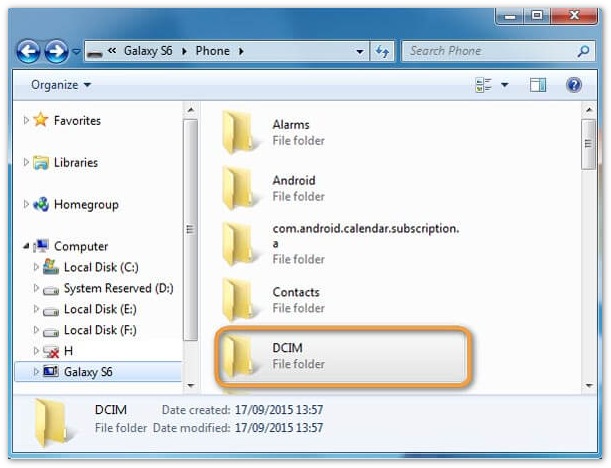Viewport: 611px width, 468px height.
Task: Select the Android folder name
Action: click(x=294, y=180)
